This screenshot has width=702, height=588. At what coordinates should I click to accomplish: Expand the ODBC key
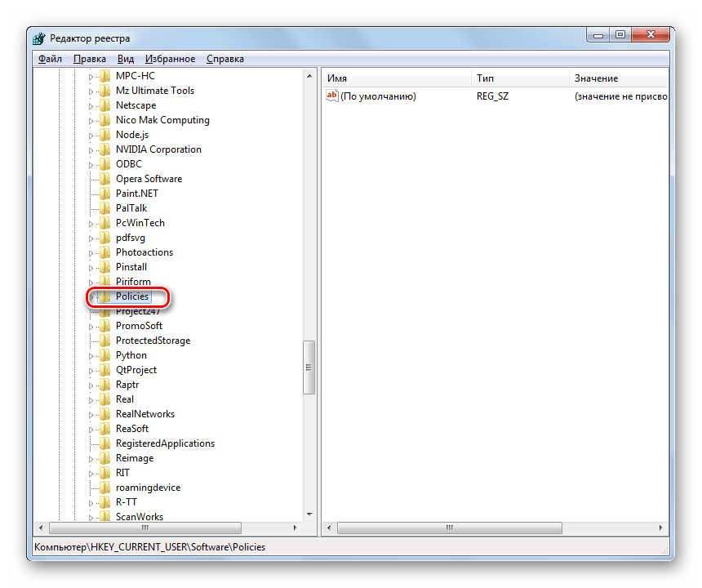(91, 165)
